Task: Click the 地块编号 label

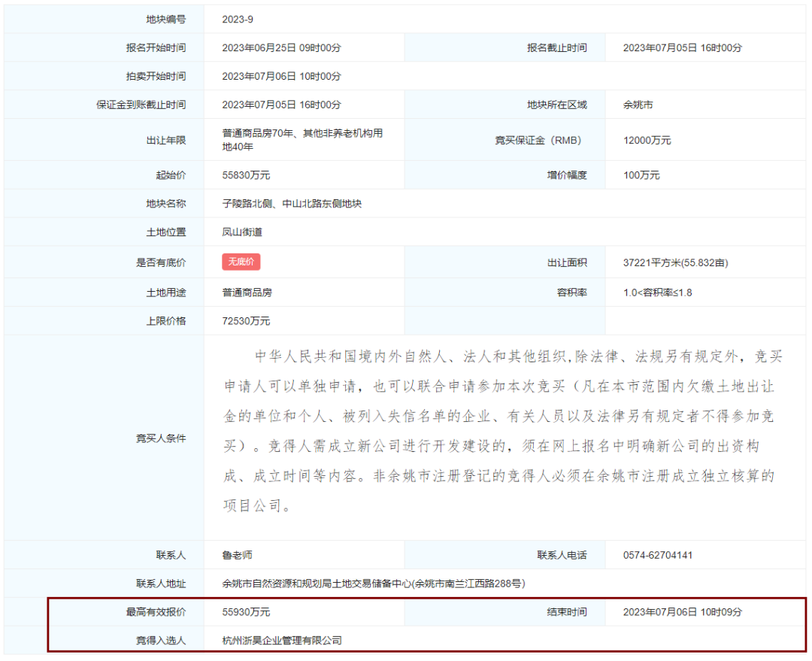Action: (x=165, y=20)
